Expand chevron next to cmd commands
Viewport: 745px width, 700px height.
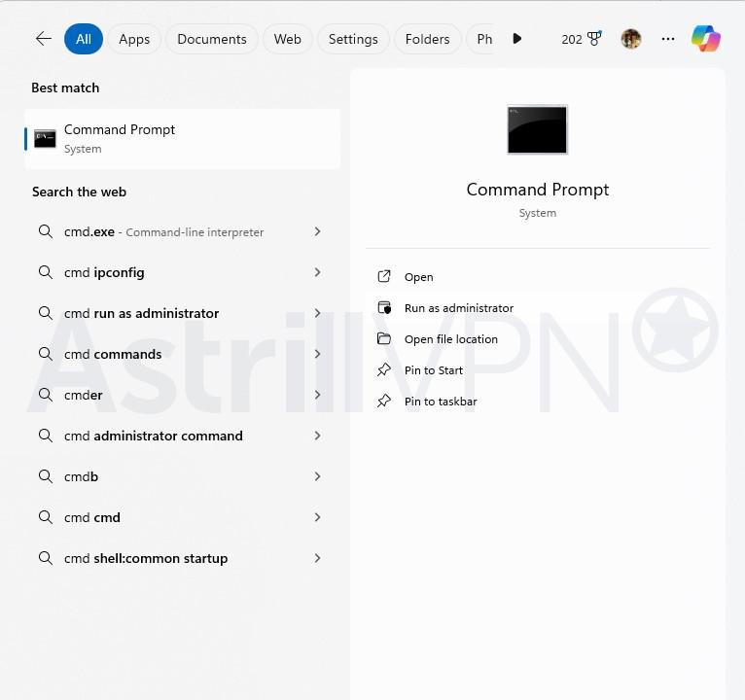pyautogui.click(x=317, y=354)
